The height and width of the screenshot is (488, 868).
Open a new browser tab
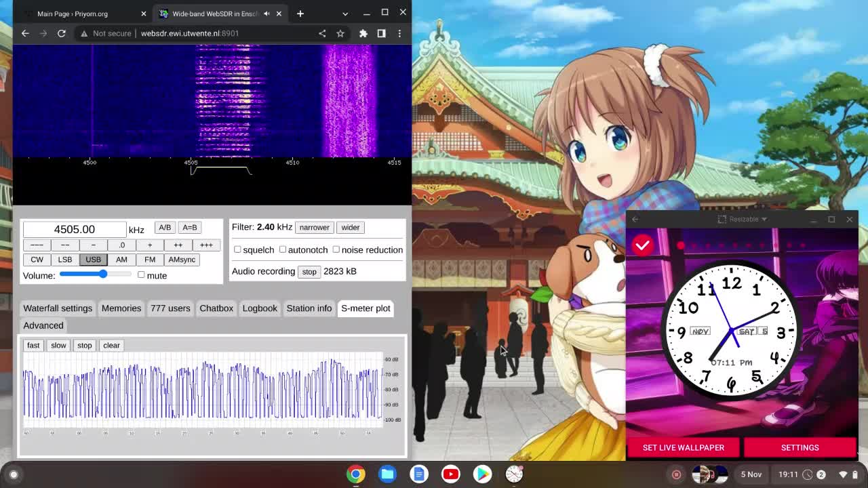pos(300,14)
